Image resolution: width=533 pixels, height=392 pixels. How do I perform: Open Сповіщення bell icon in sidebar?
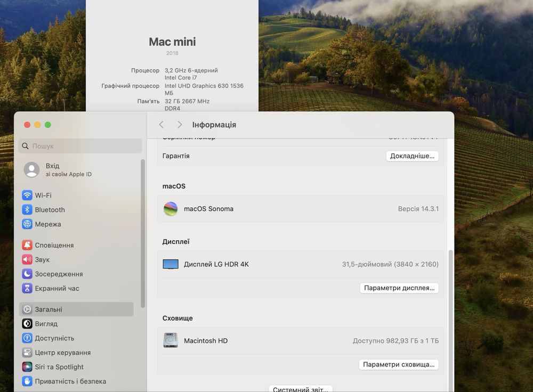click(27, 245)
